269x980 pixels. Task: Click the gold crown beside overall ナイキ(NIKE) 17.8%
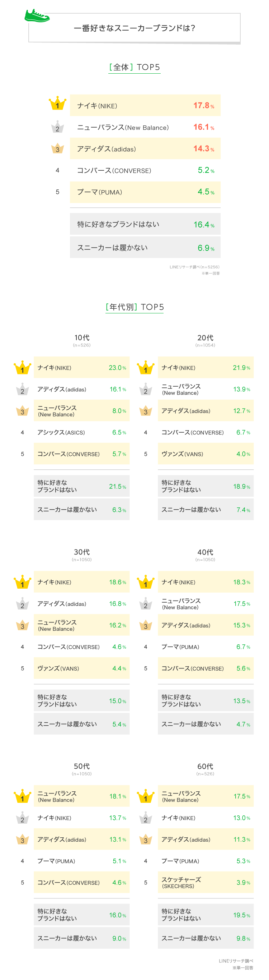coord(57,103)
